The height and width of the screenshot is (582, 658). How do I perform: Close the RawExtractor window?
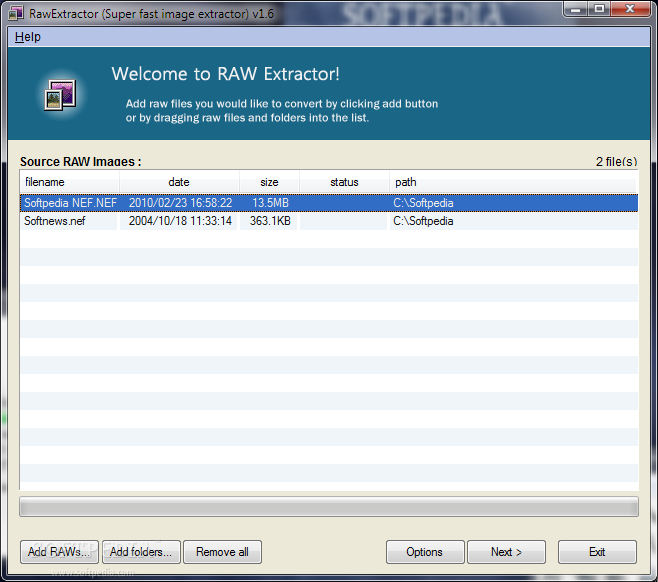tap(630, 9)
